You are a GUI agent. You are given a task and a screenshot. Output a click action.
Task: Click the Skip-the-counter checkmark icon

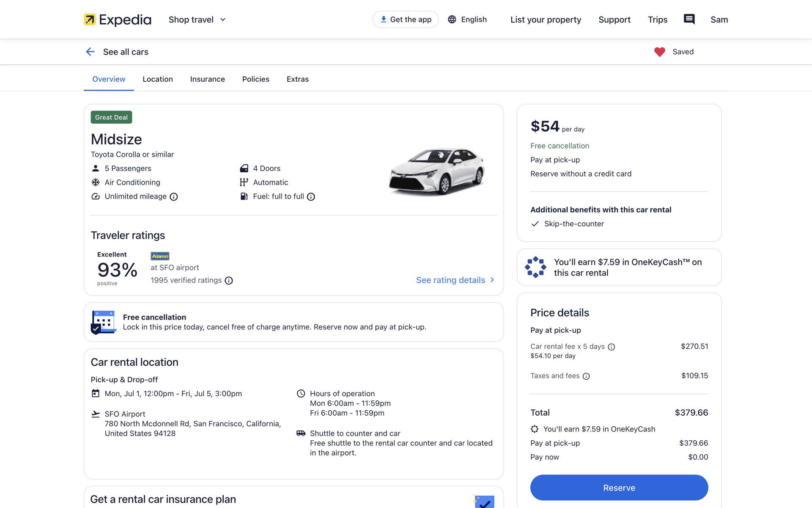(535, 224)
